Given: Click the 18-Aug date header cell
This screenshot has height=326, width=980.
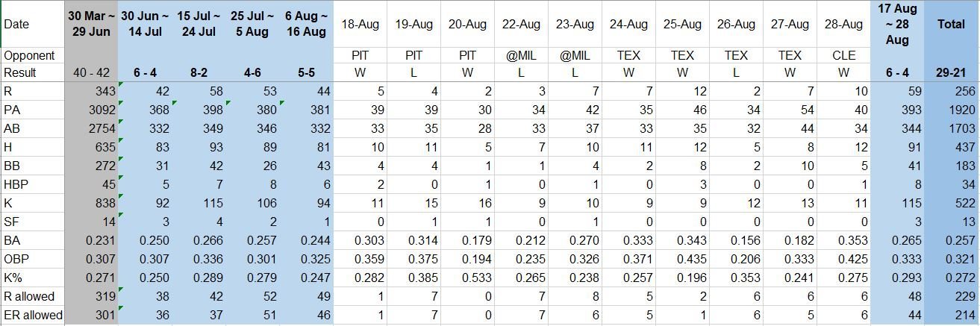Looking at the screenshot, I should (361, 24).
